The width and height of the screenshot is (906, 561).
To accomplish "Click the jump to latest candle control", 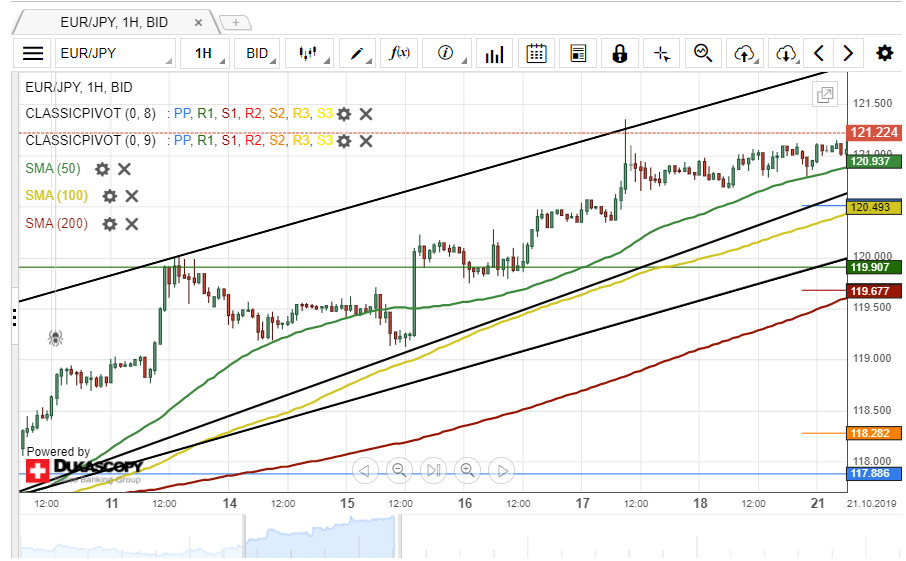I will (x=433, y=471).
